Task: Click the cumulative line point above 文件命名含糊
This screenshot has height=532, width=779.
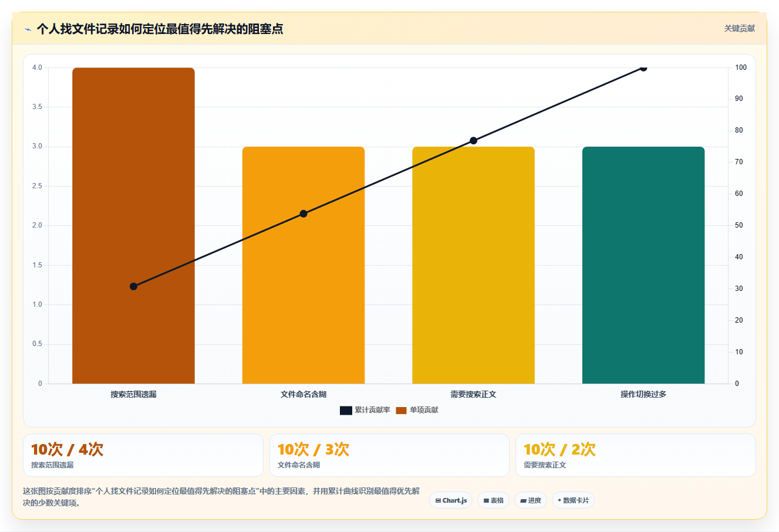Action: pos(303,214)
